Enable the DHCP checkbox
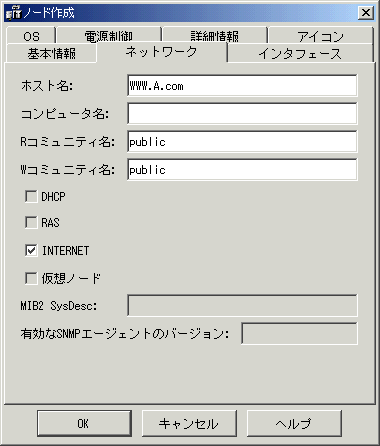 coord(31,196)
